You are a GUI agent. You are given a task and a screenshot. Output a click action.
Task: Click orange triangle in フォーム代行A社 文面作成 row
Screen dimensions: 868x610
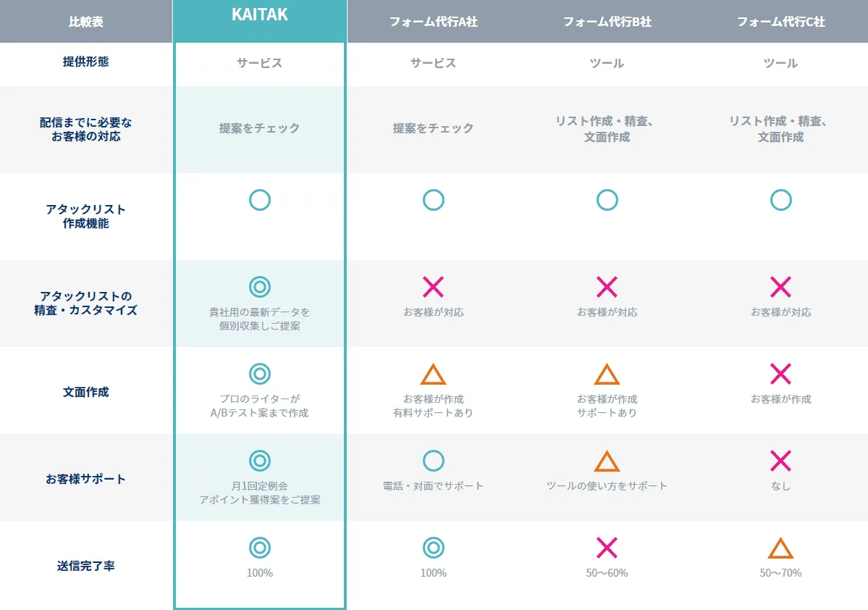433,375
